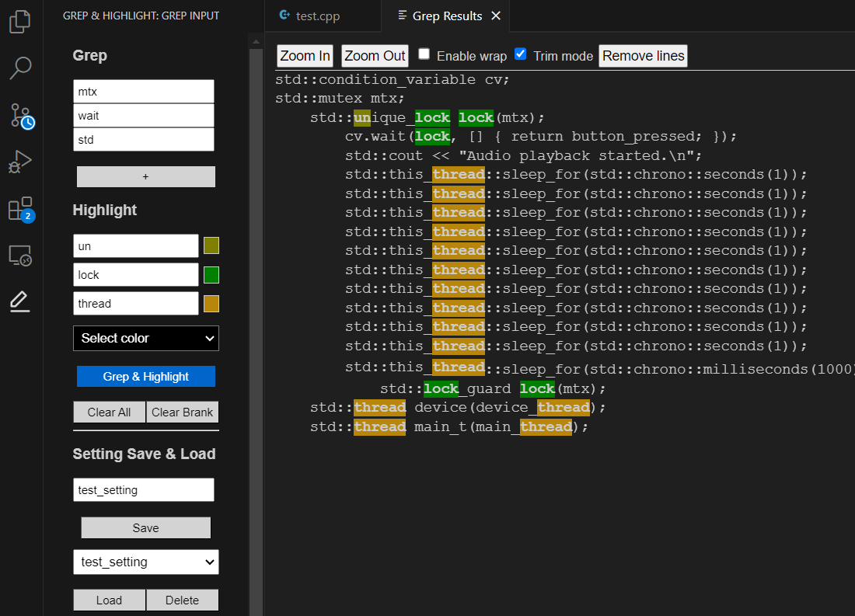Click the Remove lines button

[x=643, y=56]
